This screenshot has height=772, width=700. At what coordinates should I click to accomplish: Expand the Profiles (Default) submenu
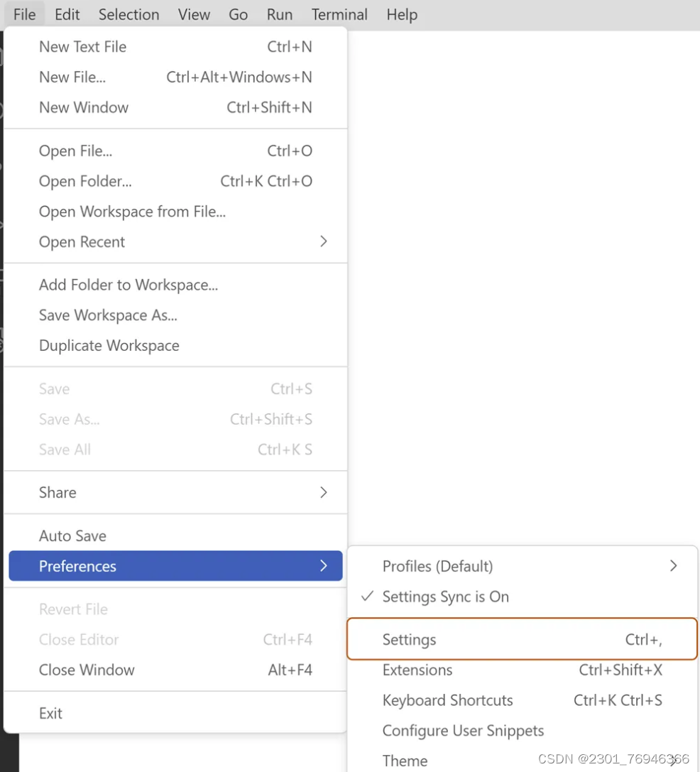[523, 566]
